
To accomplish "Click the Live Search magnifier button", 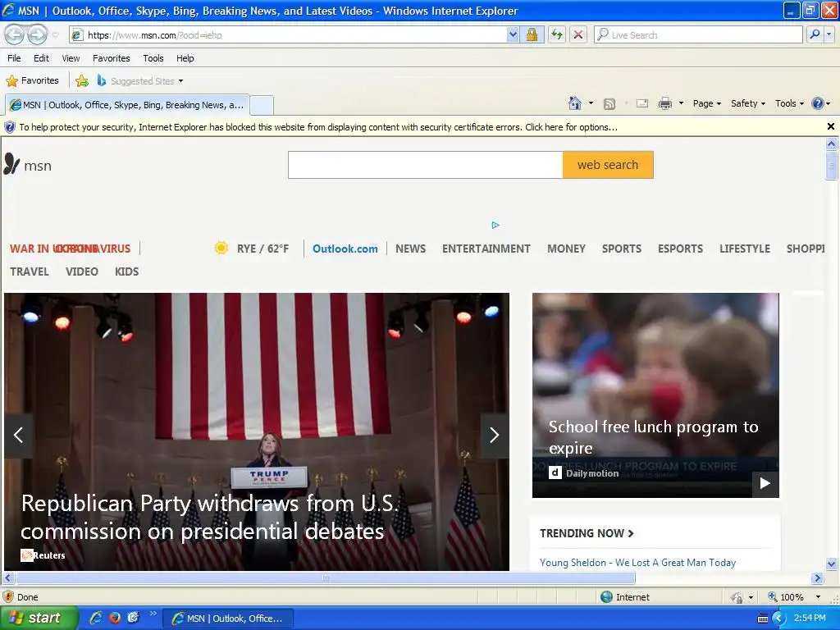I will 815,34.
